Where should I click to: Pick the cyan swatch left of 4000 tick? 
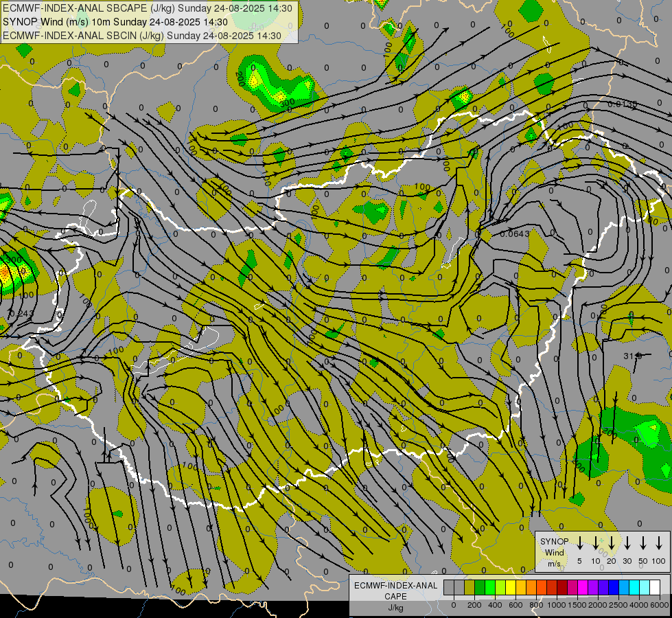point(635,588)
